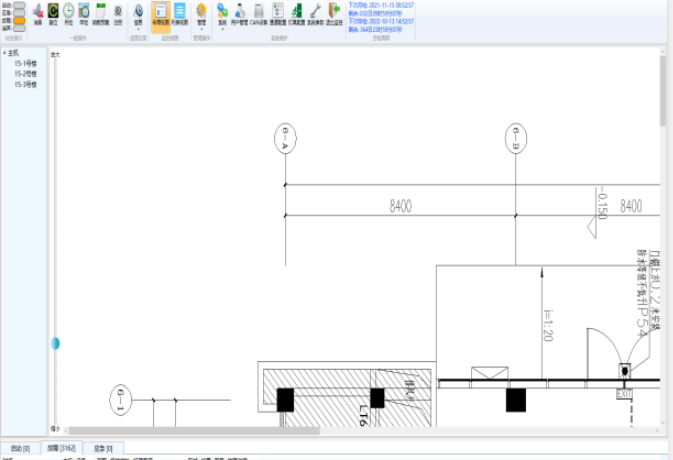Click the clock icon in the toolbar
Image resolution: width=673 pixels, height=460 pixels.
[x=68, y=12]
